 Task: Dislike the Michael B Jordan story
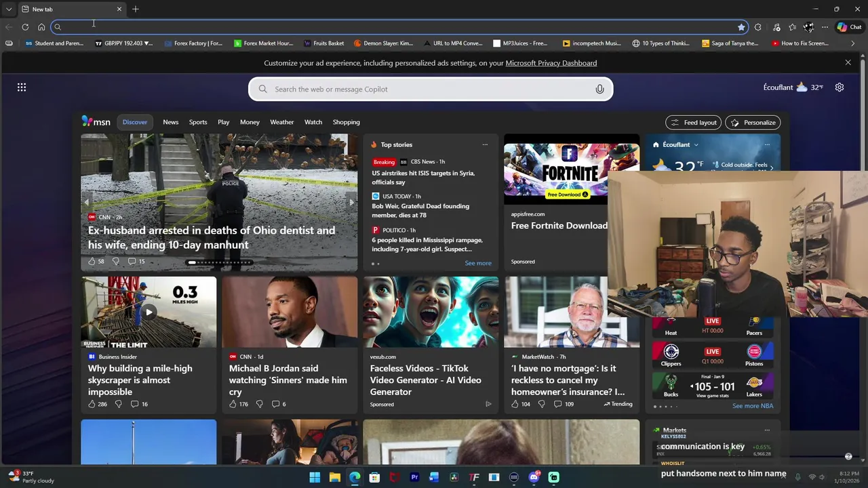[x=259, y=404]
